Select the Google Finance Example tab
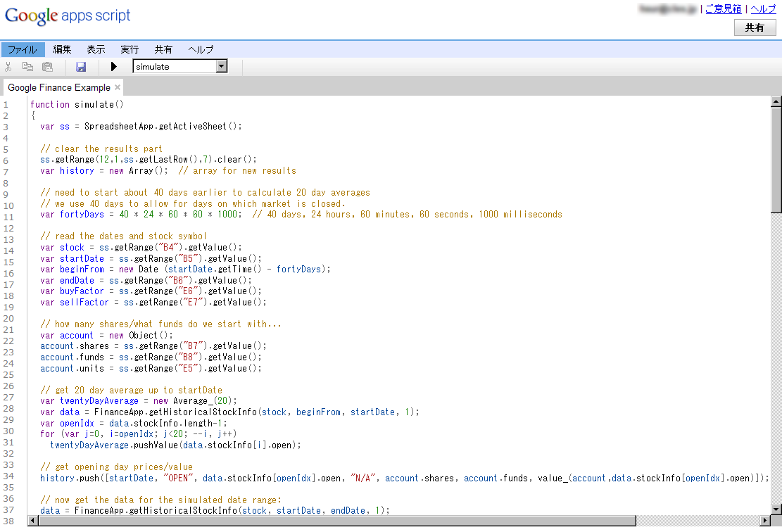Viewport: 782px width, 532px height. pos(59,88)
